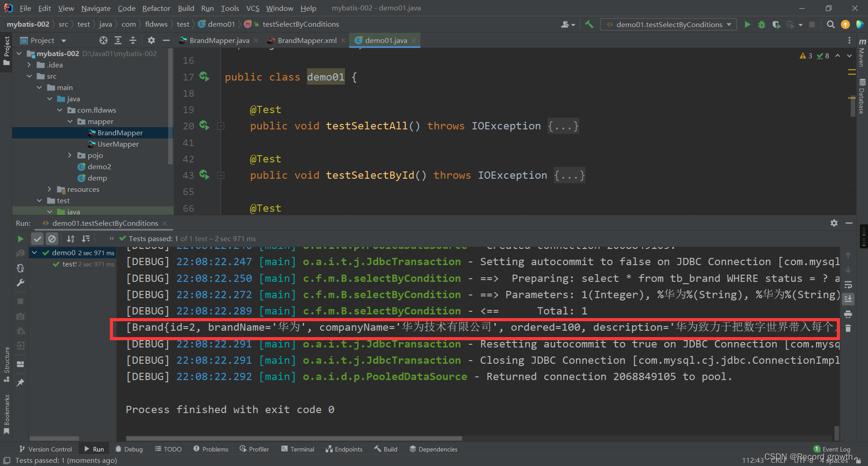Open the Endpoints tool window
868x466 pixels.
pyautogui.click(x=344, y=449)
